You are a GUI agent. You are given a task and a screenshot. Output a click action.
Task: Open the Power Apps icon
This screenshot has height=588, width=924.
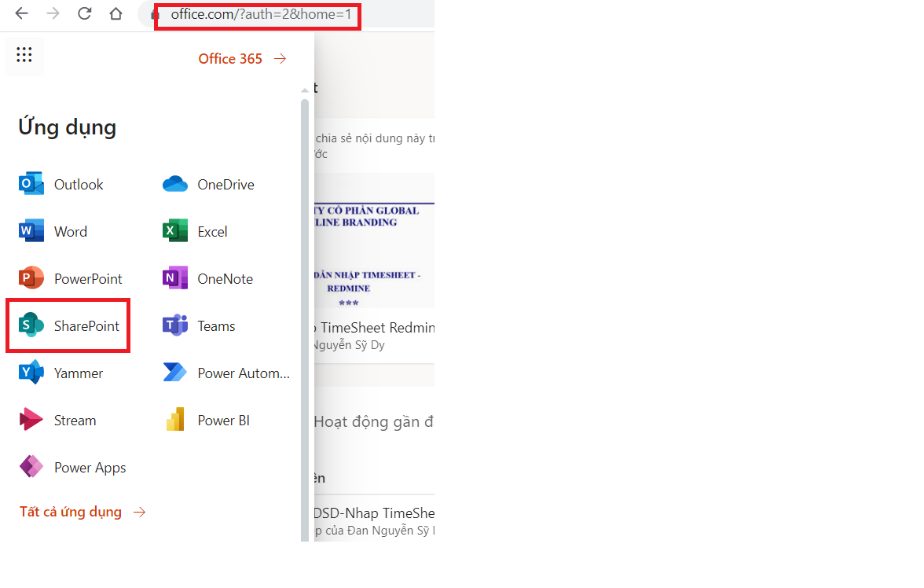click(31, 467)
